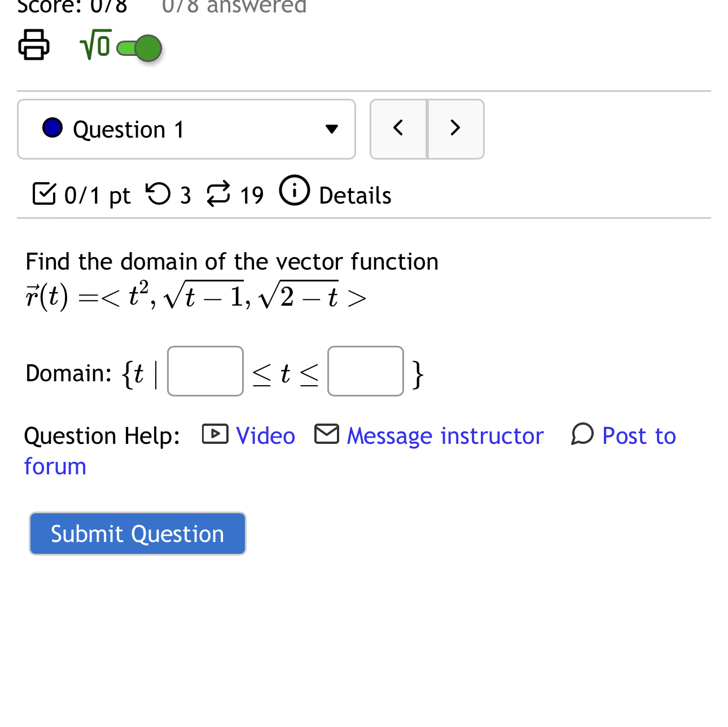Click the Message instructor envelope icon
The image size is (728, 727).
(x=326, y=434)
